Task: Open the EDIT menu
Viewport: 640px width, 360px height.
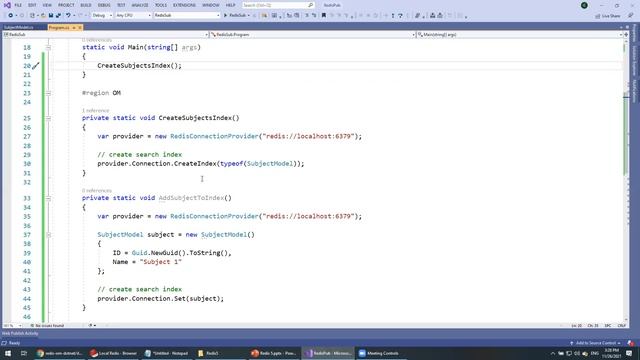Action: click(32, 5)
